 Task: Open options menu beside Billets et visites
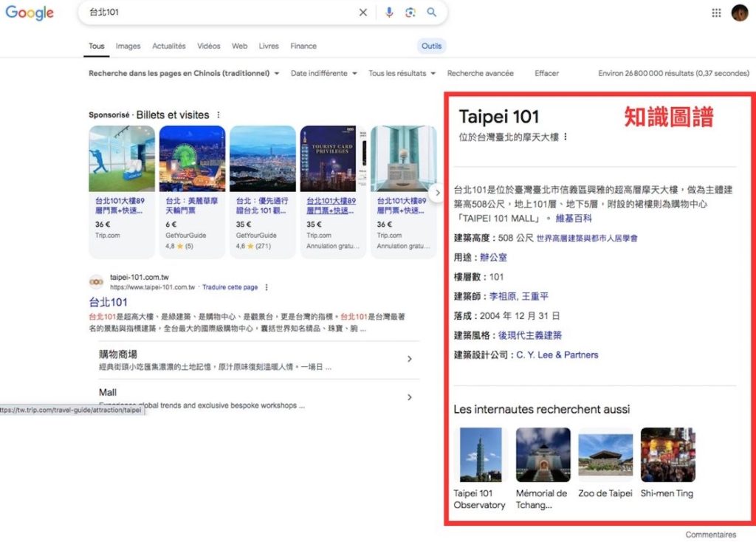point(219,114)
